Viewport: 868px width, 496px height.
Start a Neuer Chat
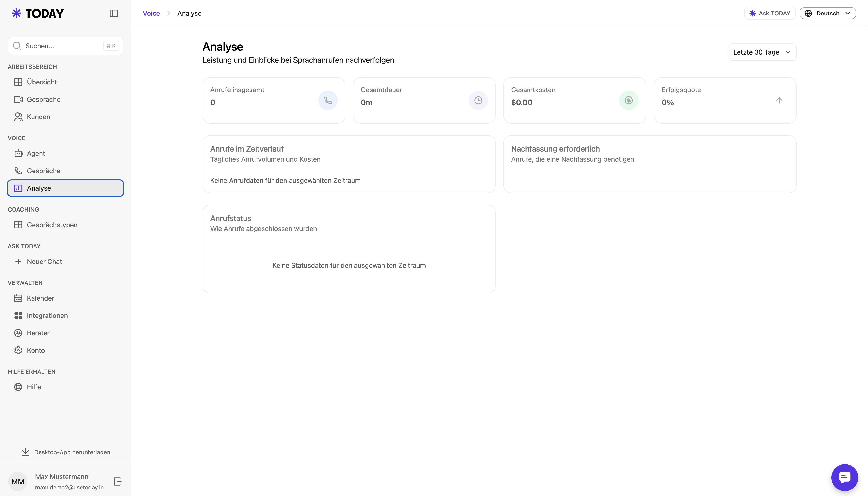pos(65,262)
